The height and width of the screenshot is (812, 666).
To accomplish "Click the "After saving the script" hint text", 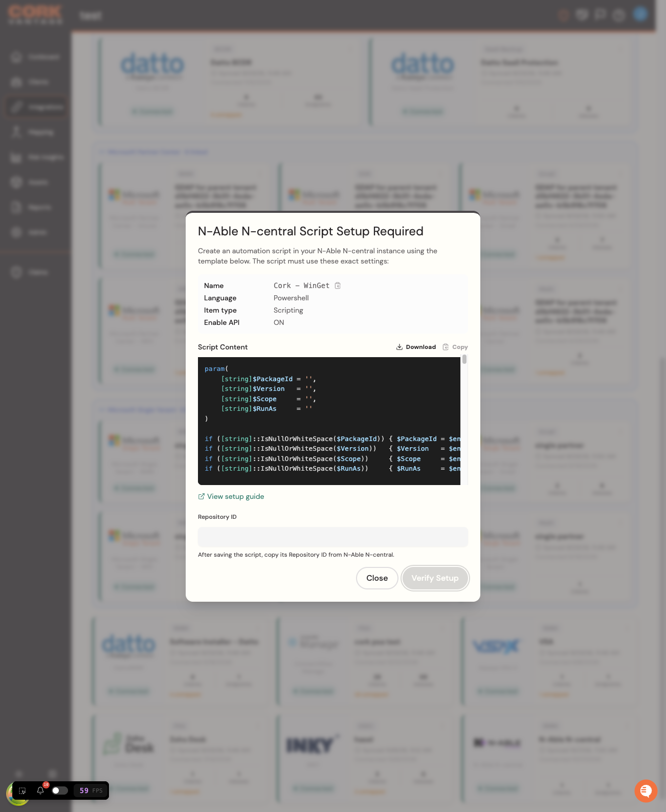I will [x=296, y=555].
